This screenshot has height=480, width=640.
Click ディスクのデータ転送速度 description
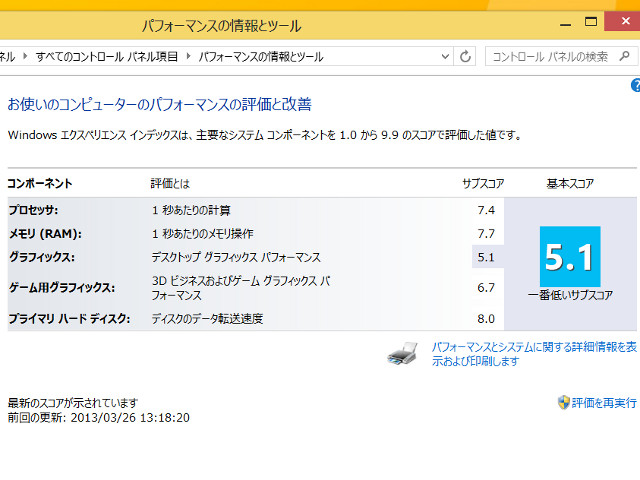click(x=207, y=318)
